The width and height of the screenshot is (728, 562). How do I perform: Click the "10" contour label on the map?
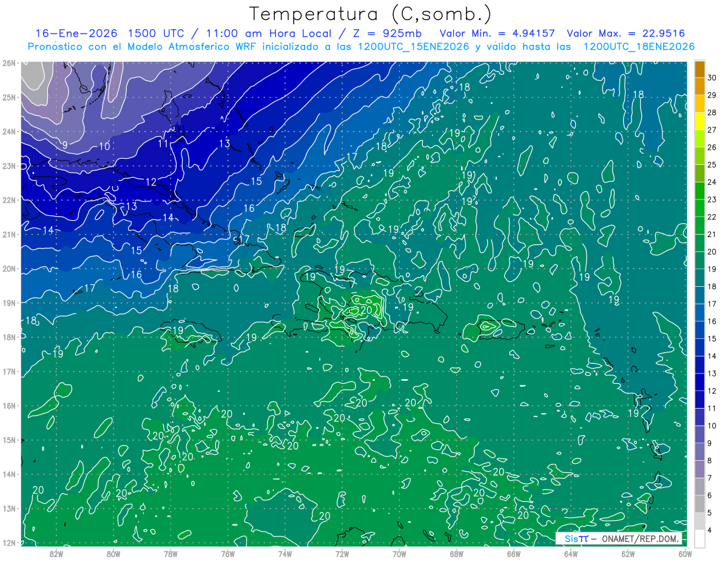[x=104, y=146]
